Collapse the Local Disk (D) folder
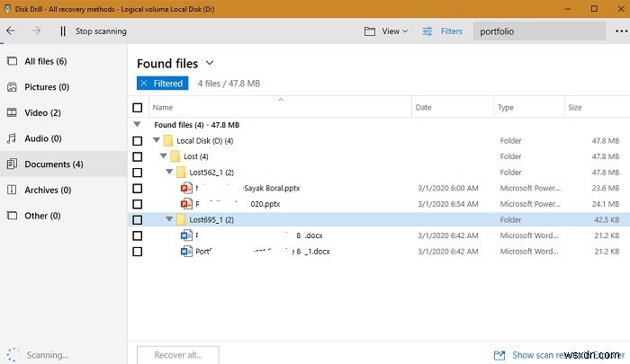This screenshot has width=630, height=364. pyautogui.click(x=157, y=140)
